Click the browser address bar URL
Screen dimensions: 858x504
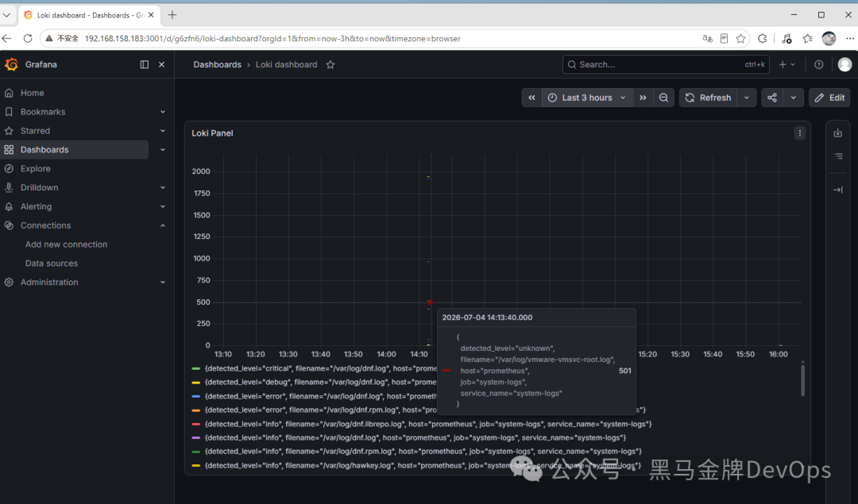click(x=272, y=38)
